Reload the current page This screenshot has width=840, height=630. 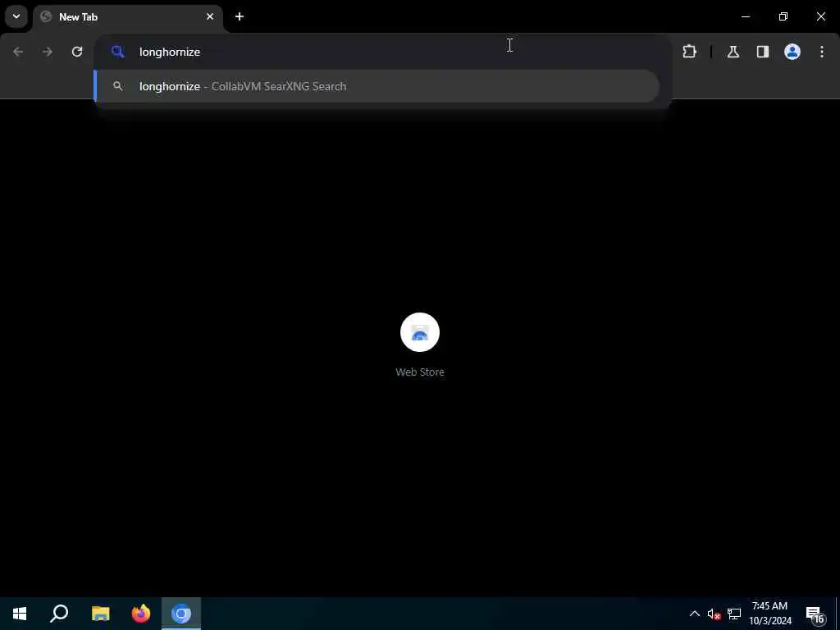77,52
